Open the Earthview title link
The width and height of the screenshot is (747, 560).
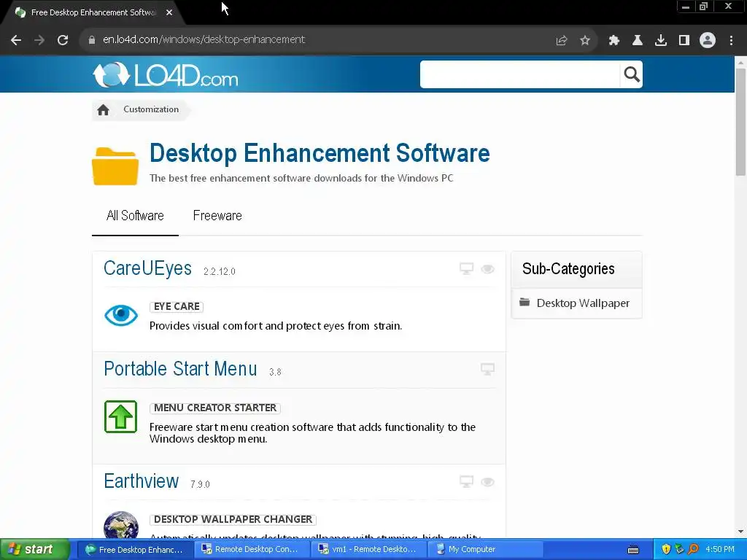pos(141,481)
